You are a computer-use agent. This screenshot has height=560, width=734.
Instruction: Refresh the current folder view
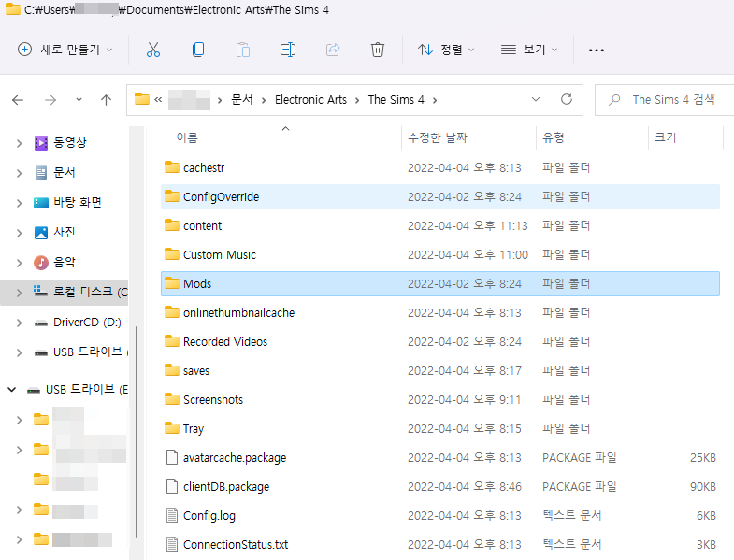pyautogui.click(x=567, y=99)
